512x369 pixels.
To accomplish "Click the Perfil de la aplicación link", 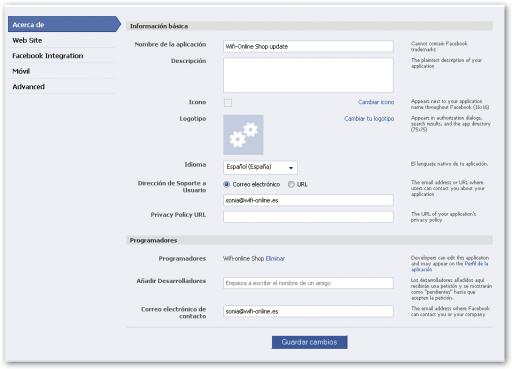I will click(449, 266).
